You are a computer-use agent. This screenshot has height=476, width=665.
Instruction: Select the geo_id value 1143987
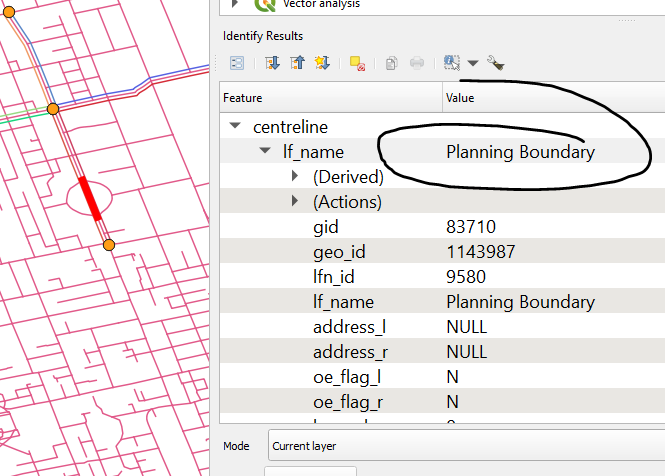click(x=481, y=252)
